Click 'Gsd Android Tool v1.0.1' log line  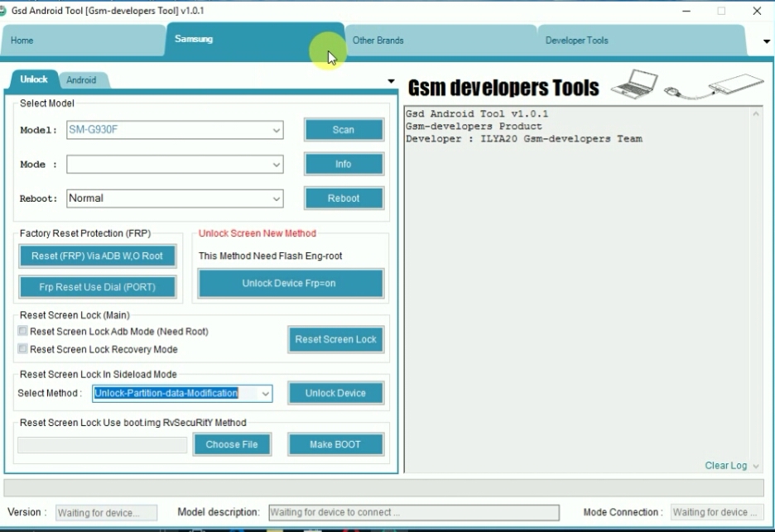tap(477, 114)
